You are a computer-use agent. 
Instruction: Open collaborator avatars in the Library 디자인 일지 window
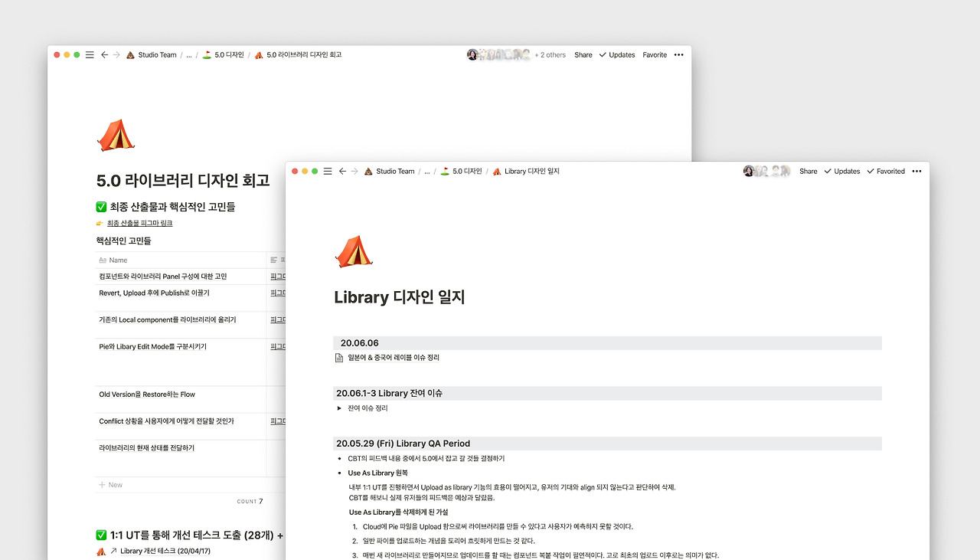pyautogui.click(x=766, y=172)
